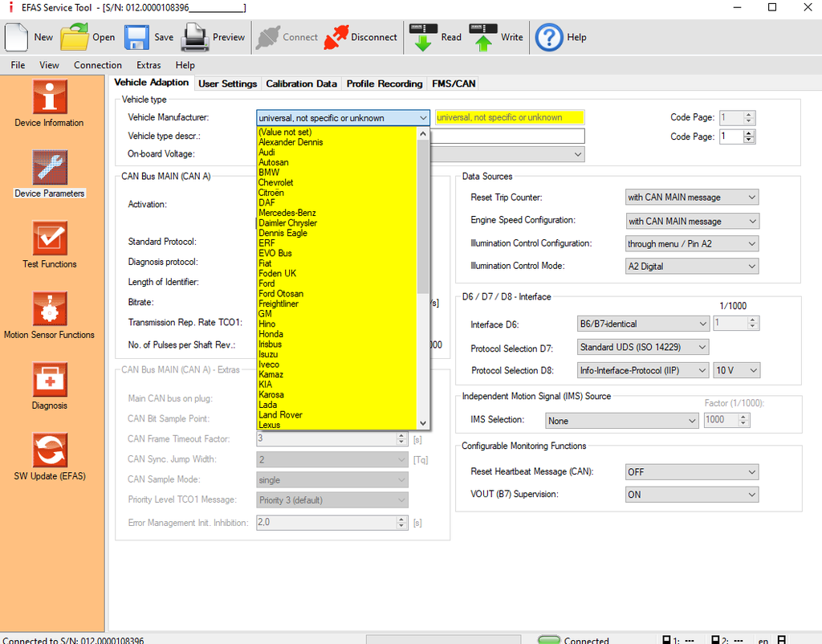Click the yellow manufacturer text field
822x644 pixels.
[510, 117]
